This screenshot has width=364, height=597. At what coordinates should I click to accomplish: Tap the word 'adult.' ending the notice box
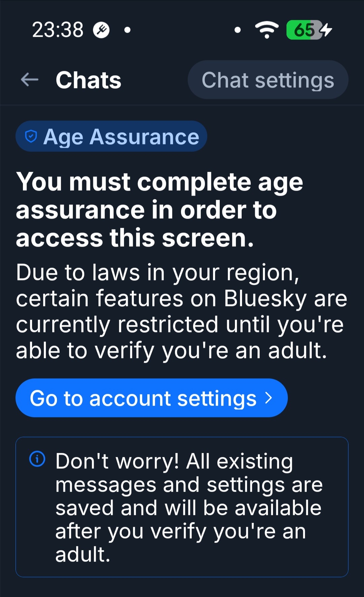pyautogui.click(x=83, y=554)
